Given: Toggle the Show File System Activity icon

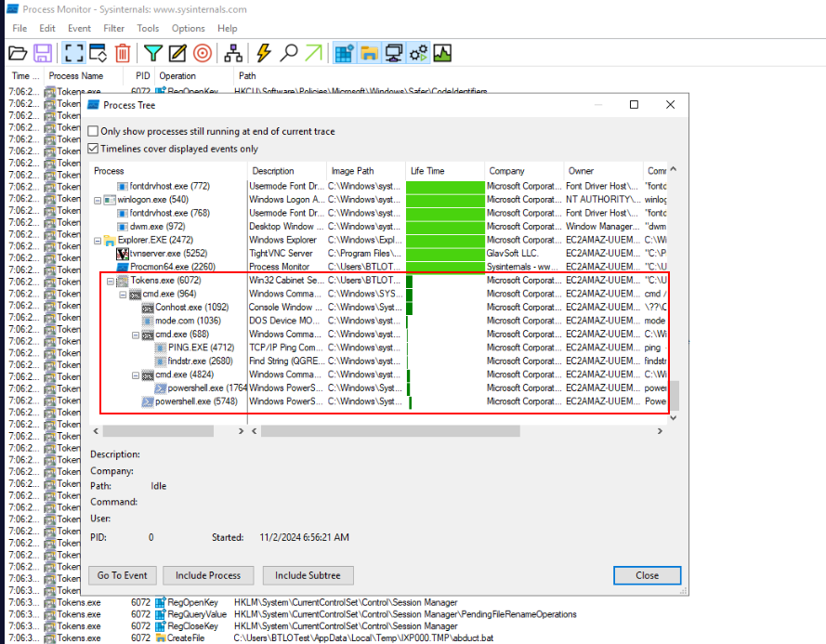Looking at the screenshot, I should point(369,53).
